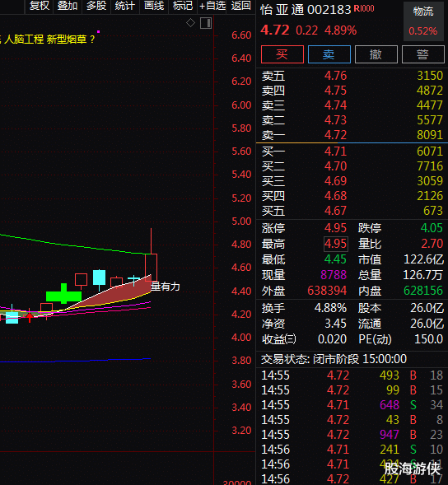Screen dimensions: 448x485
Task: Open the 复权 toolbar option
Action: (39, 6)
